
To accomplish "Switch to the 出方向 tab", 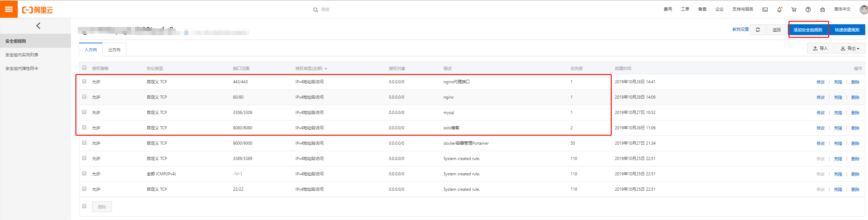I will click(114, 50).
